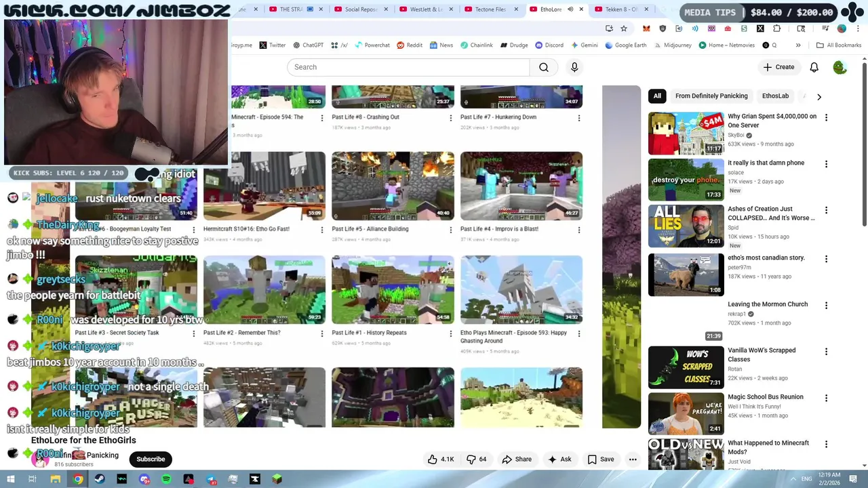Select From Definitely Panicking chip
The image size is (868, 488).
[711, 96]
